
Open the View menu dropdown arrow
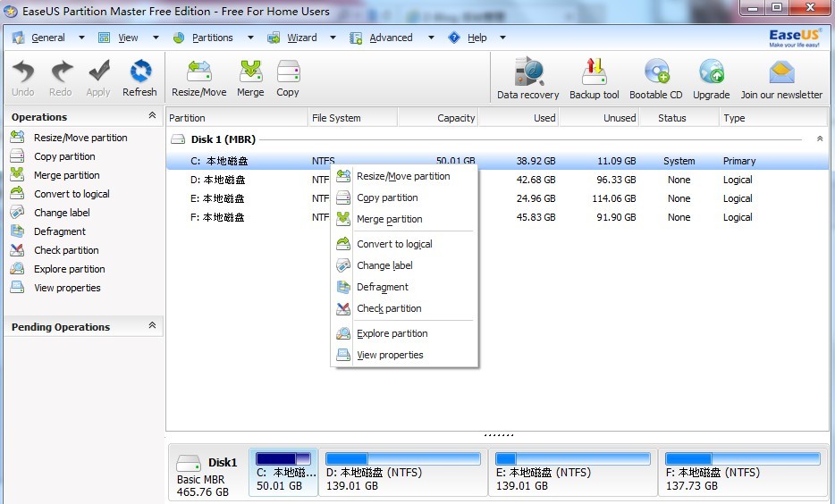156,38
